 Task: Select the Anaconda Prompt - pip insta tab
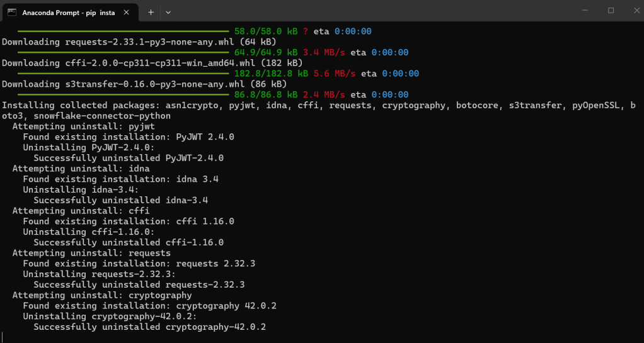point(63,12)
